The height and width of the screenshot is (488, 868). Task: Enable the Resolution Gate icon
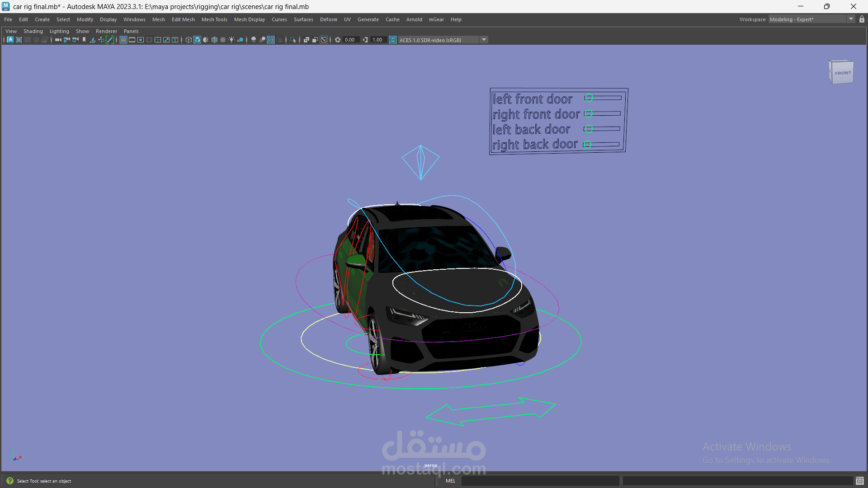(x=141, y=40)
